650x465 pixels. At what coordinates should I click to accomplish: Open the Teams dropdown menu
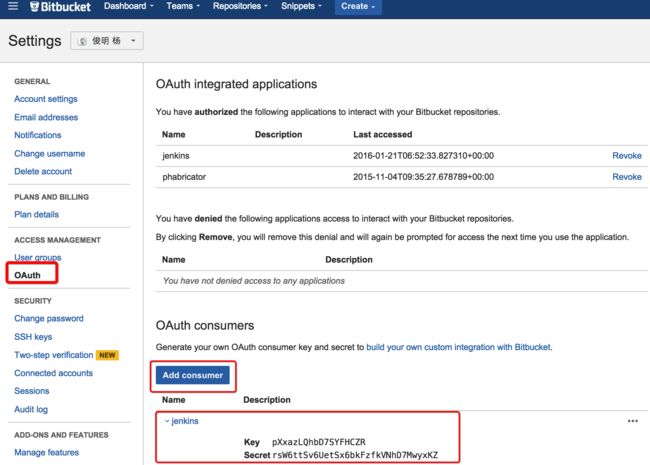point(183,6)
